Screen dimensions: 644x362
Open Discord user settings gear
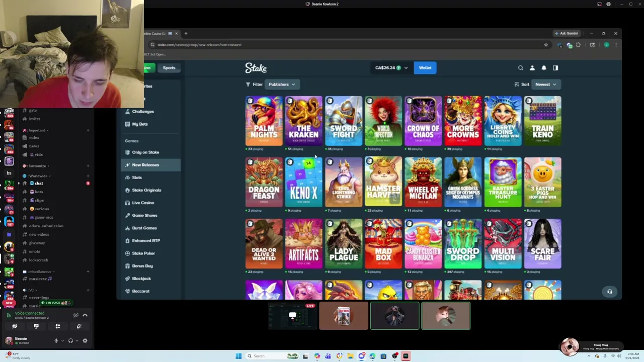85,341
